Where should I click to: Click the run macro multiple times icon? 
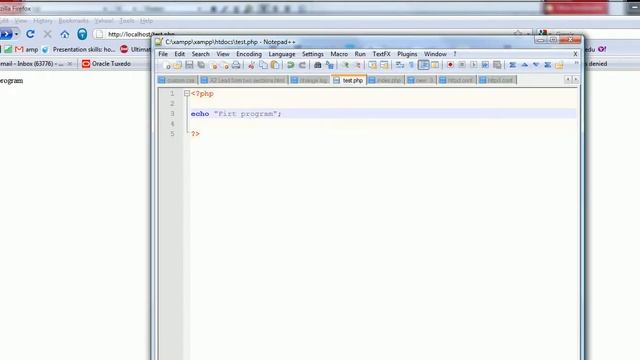[485, 65]
